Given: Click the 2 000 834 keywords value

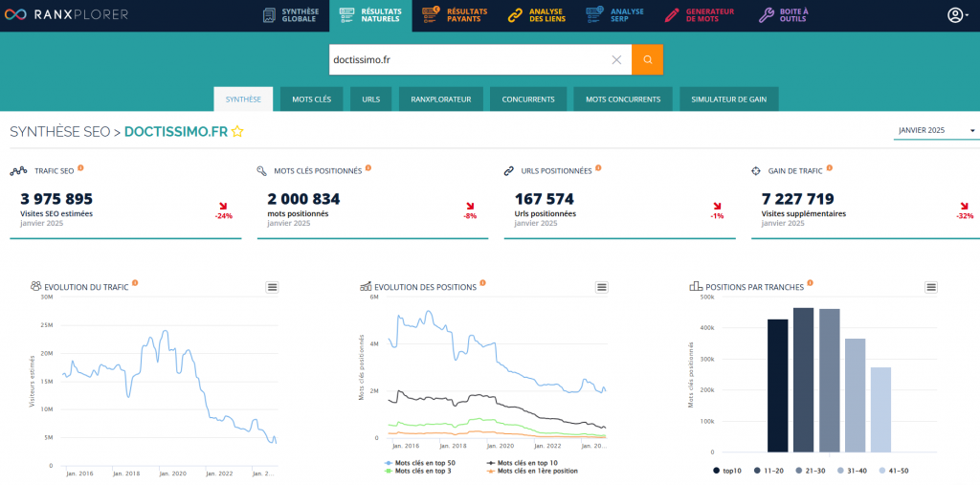Looking at the screenshot, I should click(x=303, y=199).
